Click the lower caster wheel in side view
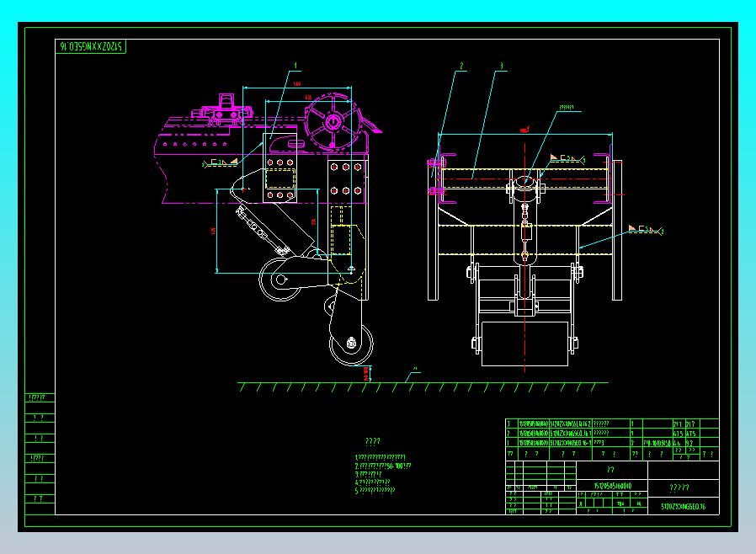This screenshot has height=554, width=756. tap(351, 344)
